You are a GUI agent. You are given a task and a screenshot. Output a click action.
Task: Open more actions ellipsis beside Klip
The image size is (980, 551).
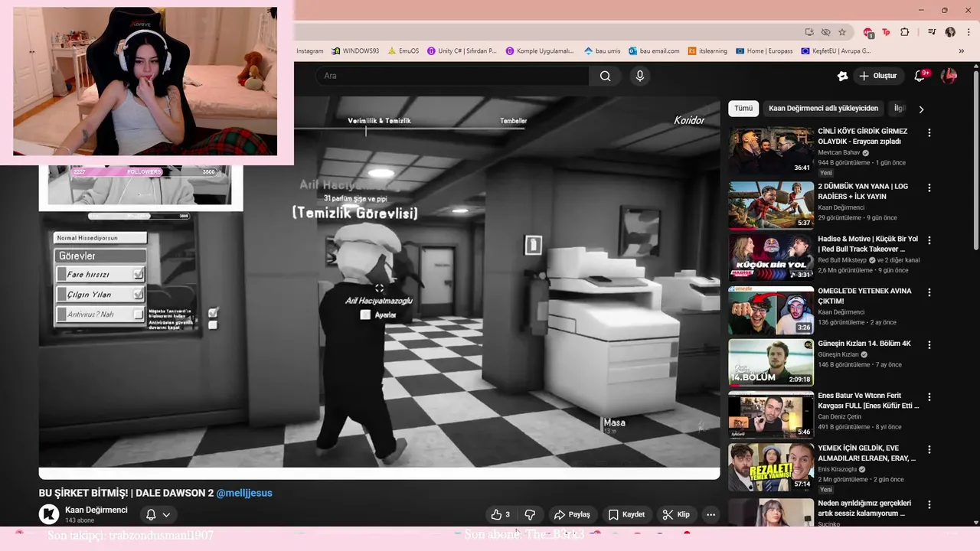click(710, 514)
